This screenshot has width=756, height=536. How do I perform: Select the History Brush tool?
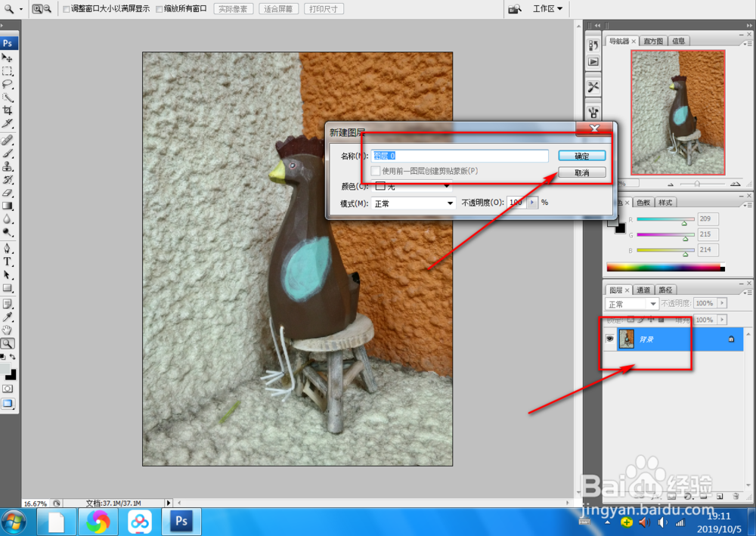point(8,179)
